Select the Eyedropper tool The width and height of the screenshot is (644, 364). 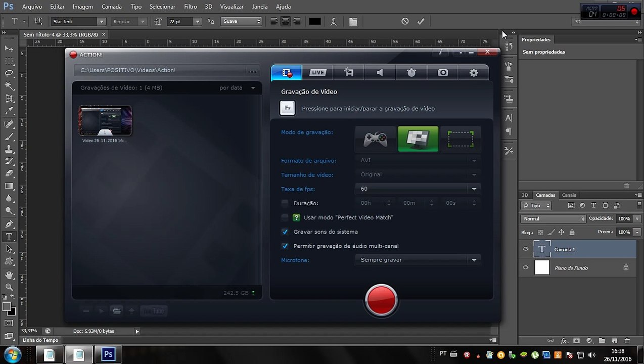(9, 111)
